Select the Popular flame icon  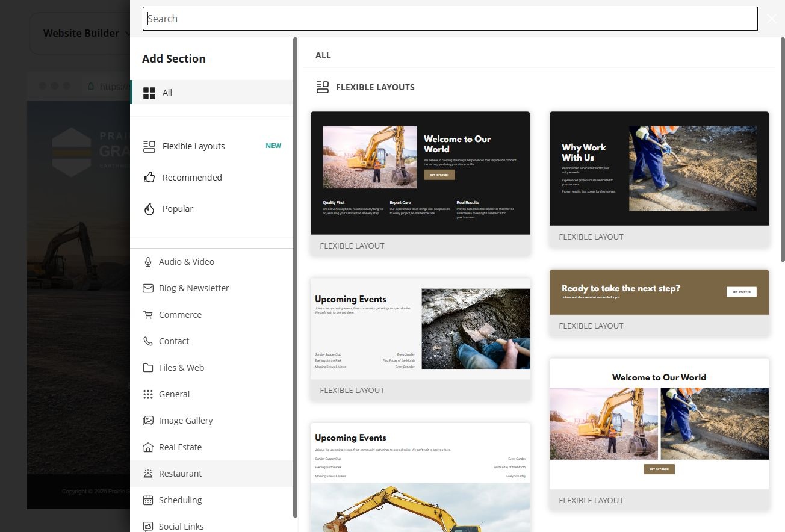[149, 209]
